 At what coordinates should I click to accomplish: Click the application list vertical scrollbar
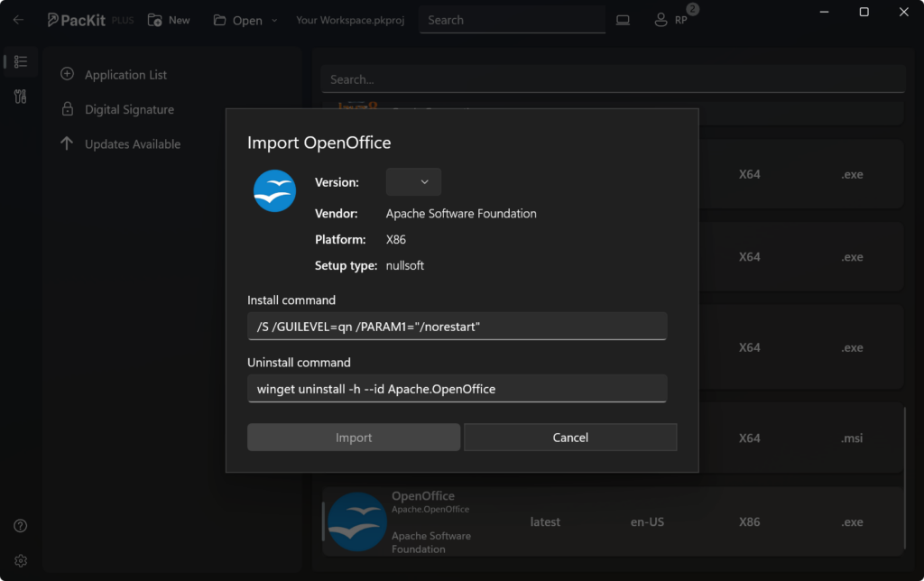(x=905, y=477)
